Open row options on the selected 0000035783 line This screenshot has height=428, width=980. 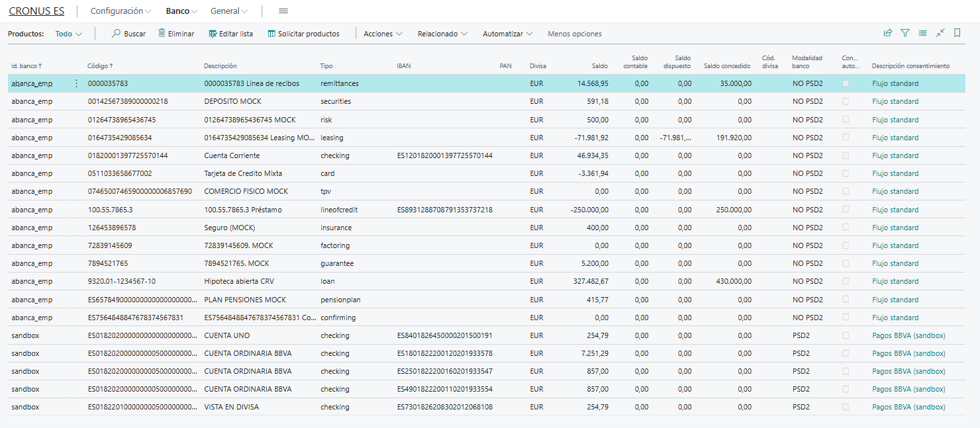click(x=76, y=83)
